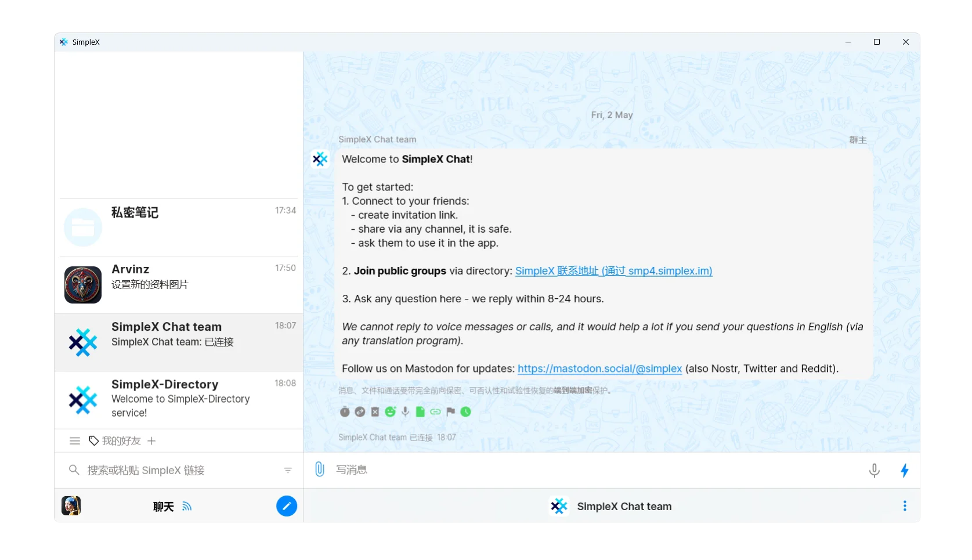The width and height of the screenshot is (972, 560).
Task: Click the 'SimpleX Chat team 已连接 18:07' status
Action: [397, 437]
